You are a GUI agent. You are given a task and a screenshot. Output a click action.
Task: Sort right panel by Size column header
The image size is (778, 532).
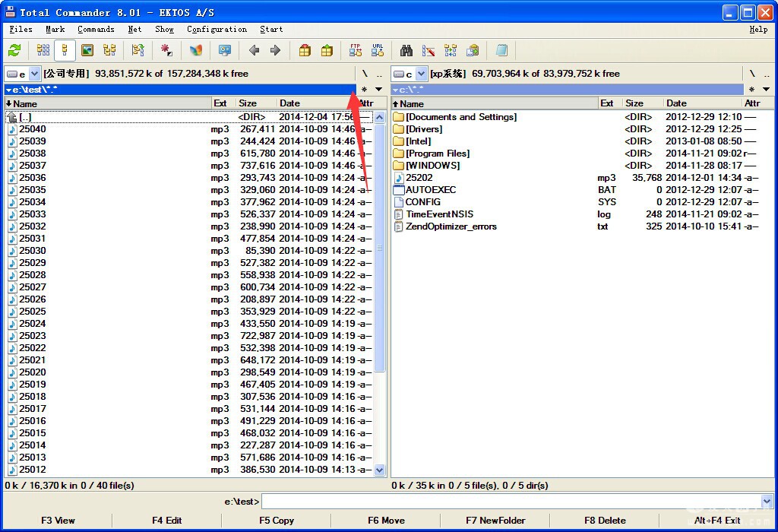(643, 103)
